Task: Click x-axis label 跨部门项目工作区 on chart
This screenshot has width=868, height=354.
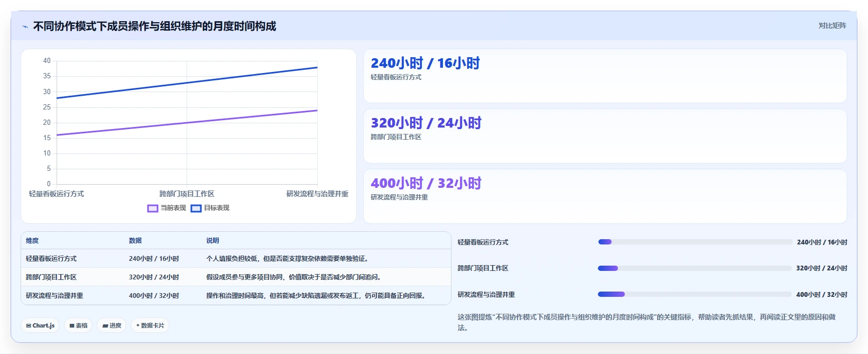Action: pos(187,194)
